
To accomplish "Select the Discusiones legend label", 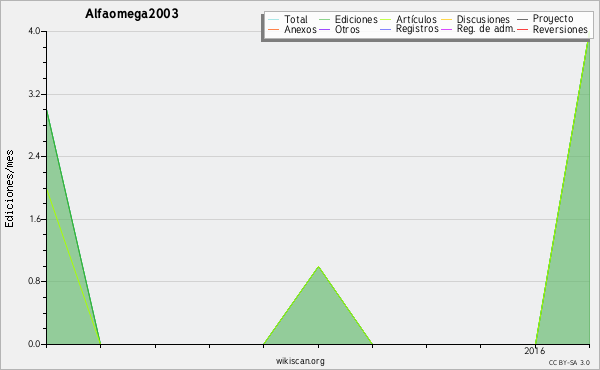I will coord(483,20).
